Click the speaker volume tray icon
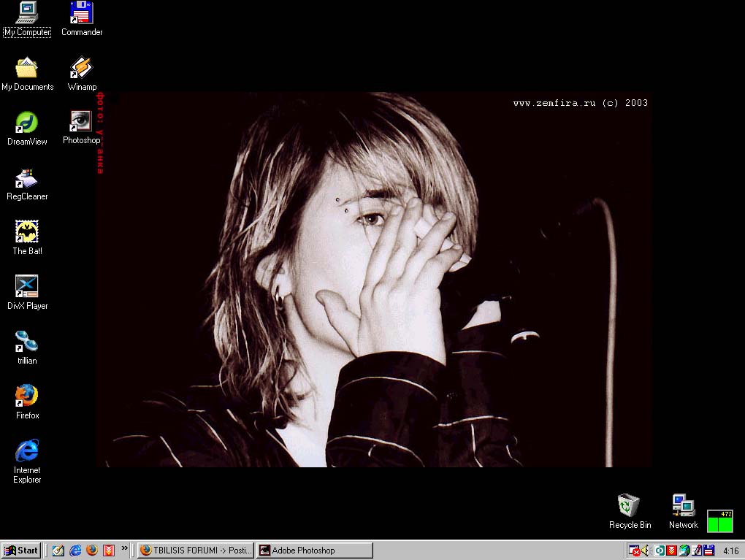745x560 pixels. [646, 551]
